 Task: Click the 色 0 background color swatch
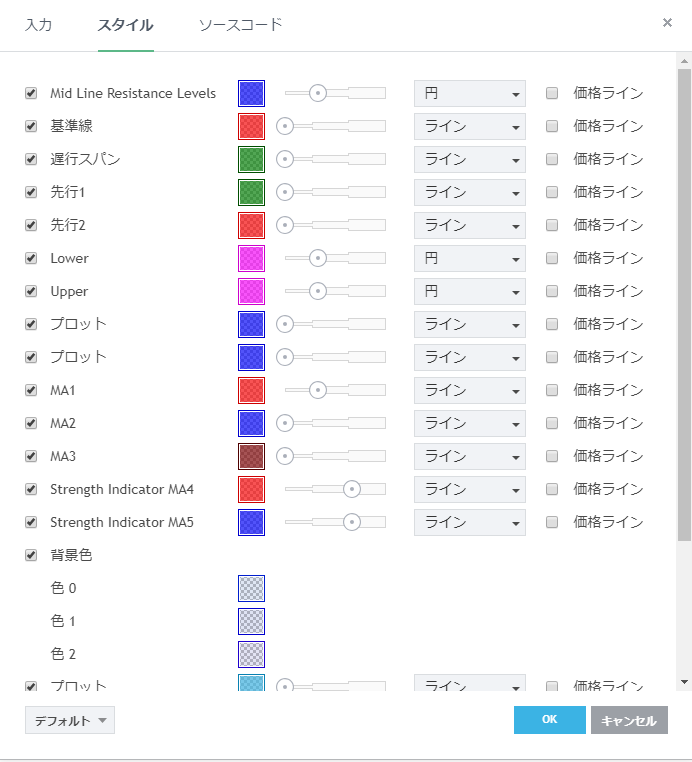251,588
